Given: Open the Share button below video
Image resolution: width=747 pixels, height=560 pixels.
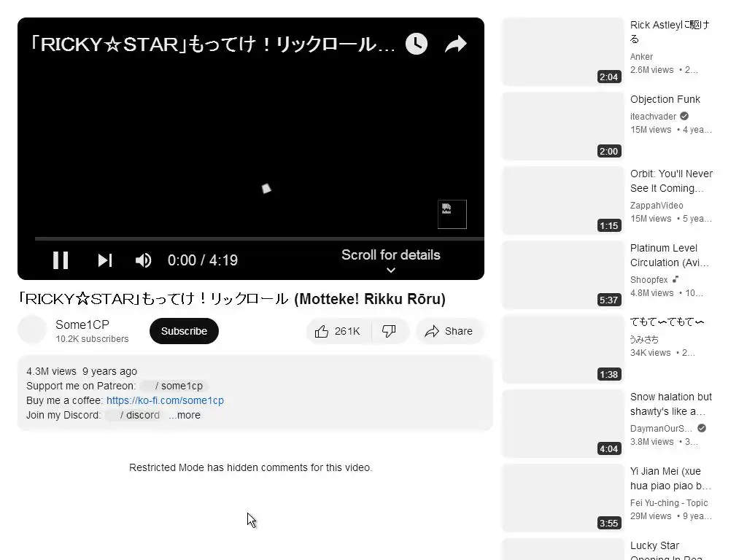Looking at the screenshot, I should click(x=449, y=331).
